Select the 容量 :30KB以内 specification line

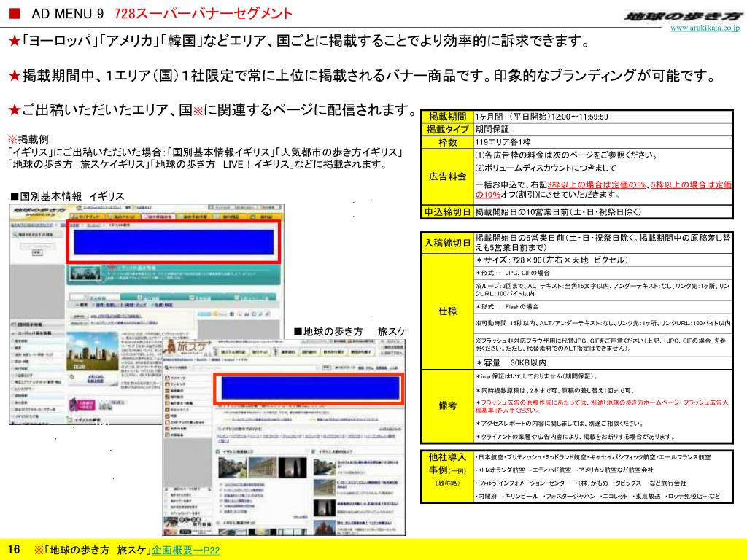(x=511, y=363)
